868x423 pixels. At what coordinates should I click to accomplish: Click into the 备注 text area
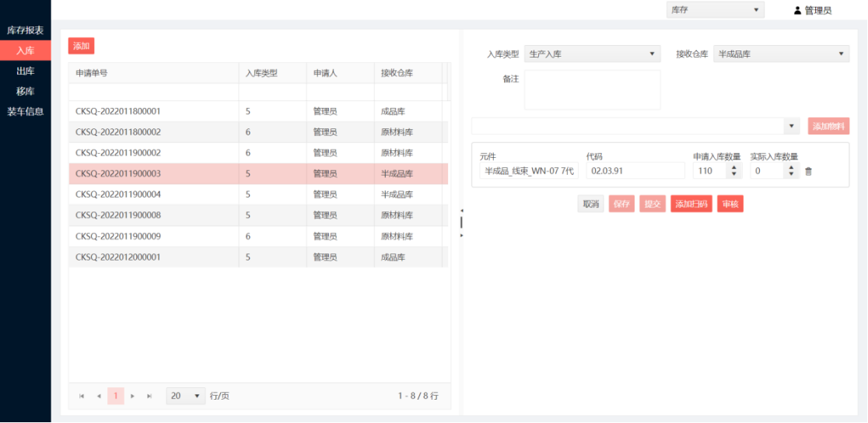tap(592, 89)
